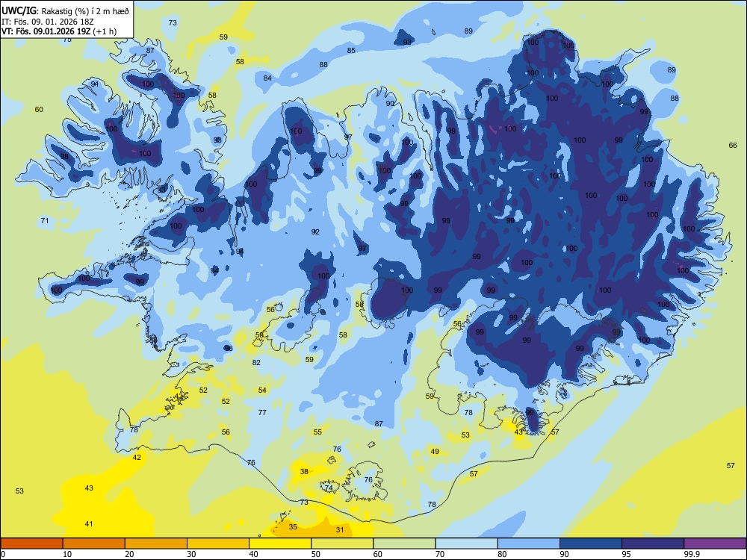Select the humidity value "85" on the map
This screenshot has width=747, height=560.
351,51
